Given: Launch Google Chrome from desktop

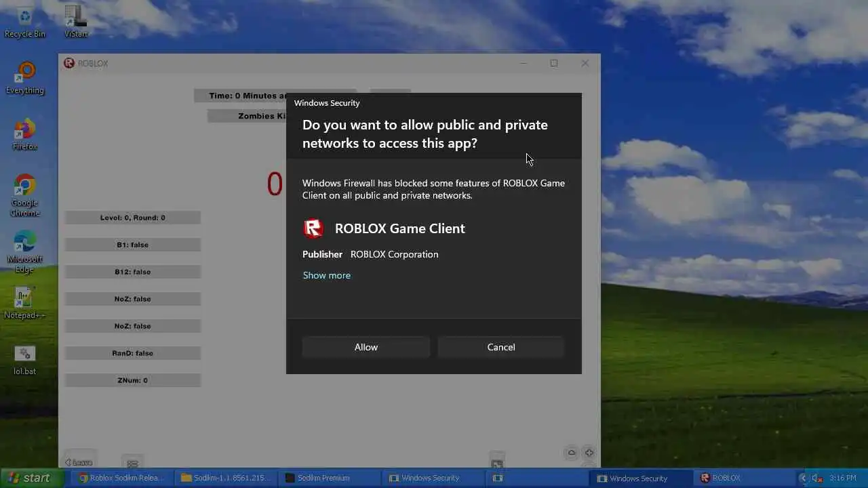Looking at the screenshot, I should tap(25, 196).
